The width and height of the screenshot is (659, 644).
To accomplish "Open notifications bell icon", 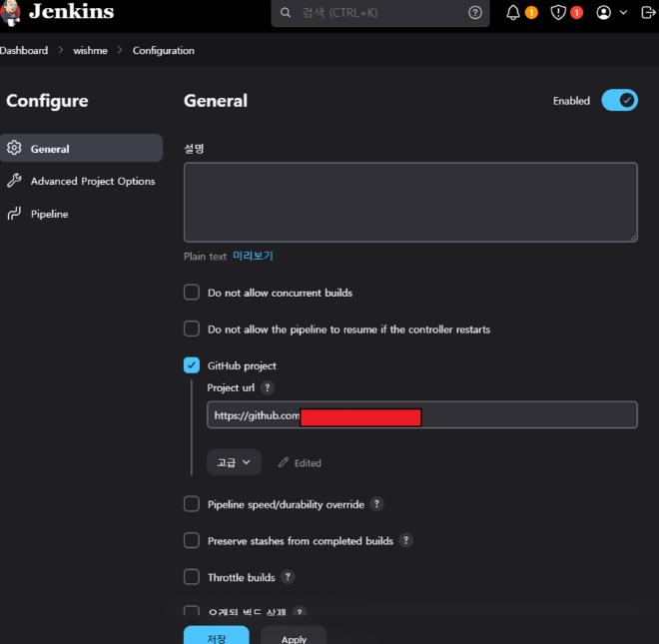I will coord(513,13).
